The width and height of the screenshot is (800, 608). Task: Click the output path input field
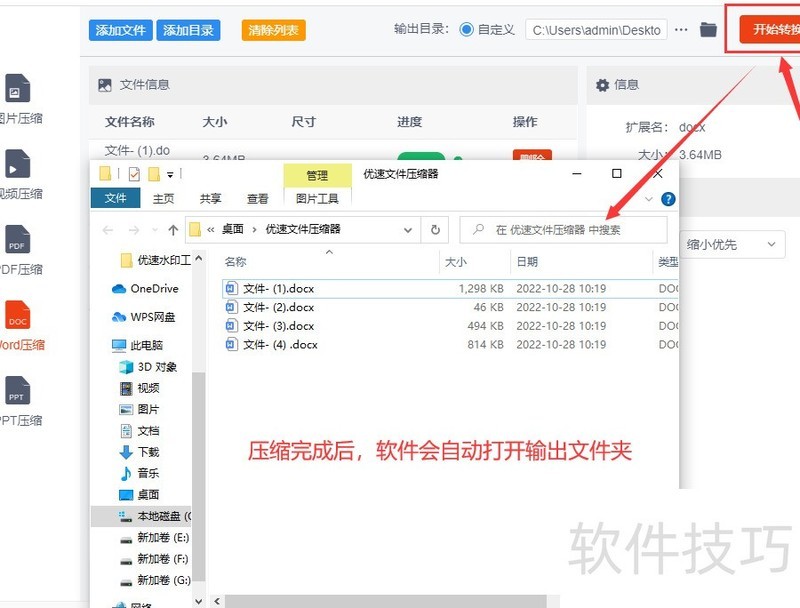click(x=596, y=30)
